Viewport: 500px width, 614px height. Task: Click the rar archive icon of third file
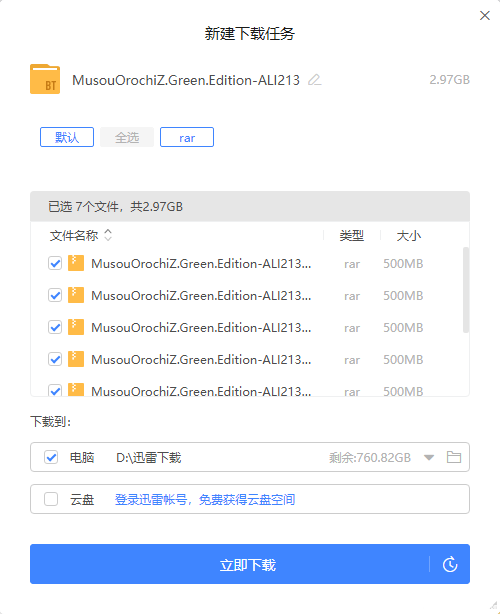pyautogui.click(x=76, y=327)
